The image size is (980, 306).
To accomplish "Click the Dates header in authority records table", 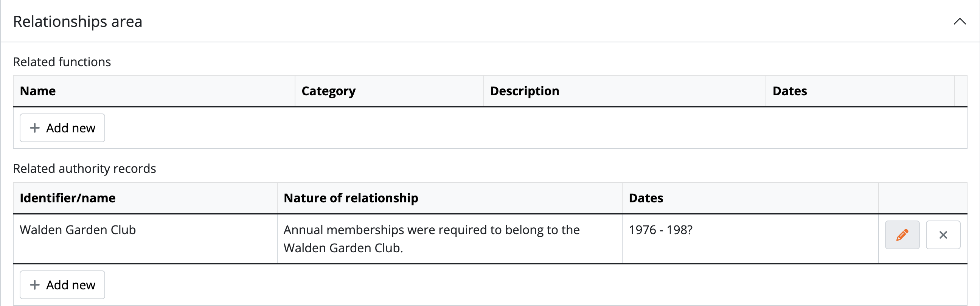I will tap(646, 198).
